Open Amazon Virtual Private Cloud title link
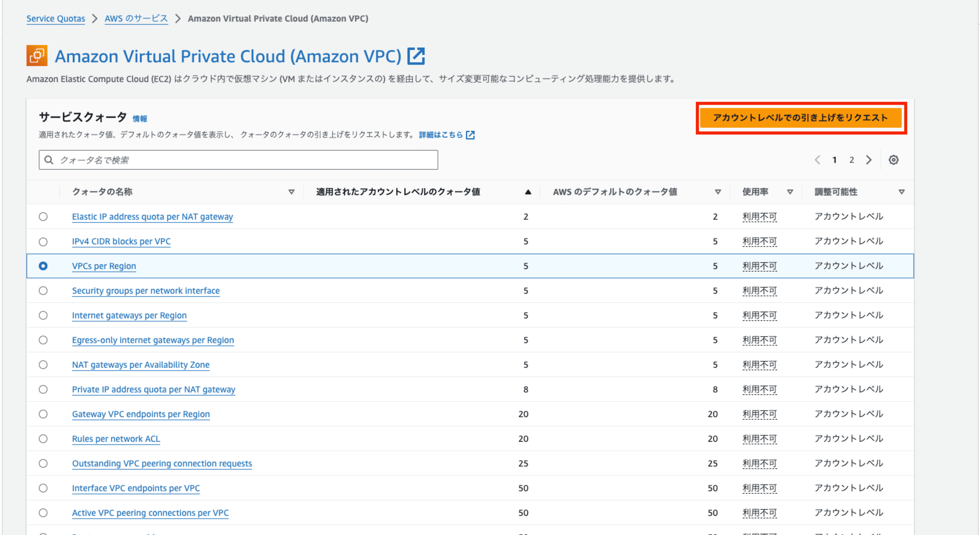The height and width of the screenshot is (535, 980). (228, 56)
